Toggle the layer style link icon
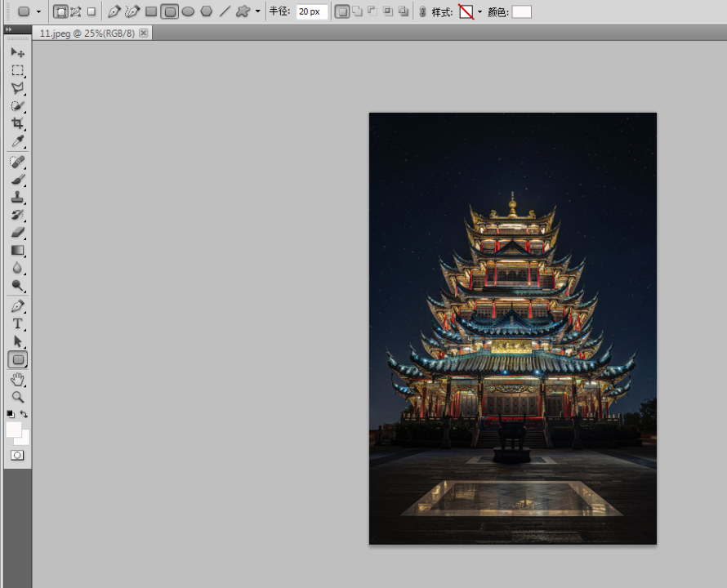This screenshot has height=588, width=727. [x=422, y=11]
